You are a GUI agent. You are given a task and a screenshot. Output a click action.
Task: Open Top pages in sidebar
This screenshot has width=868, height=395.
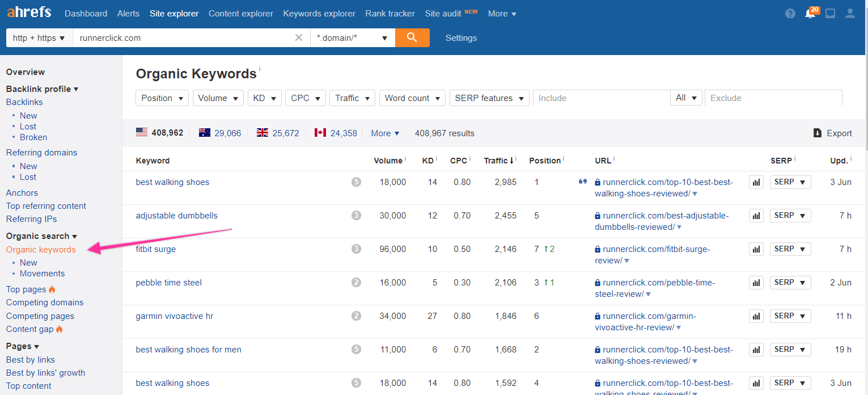click(x=26, y=289)
